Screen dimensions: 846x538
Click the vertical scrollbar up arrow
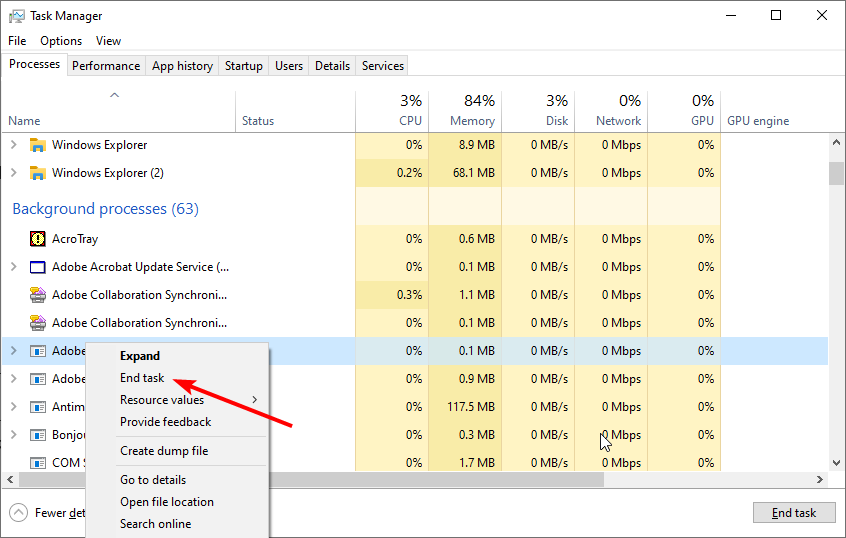836,142
